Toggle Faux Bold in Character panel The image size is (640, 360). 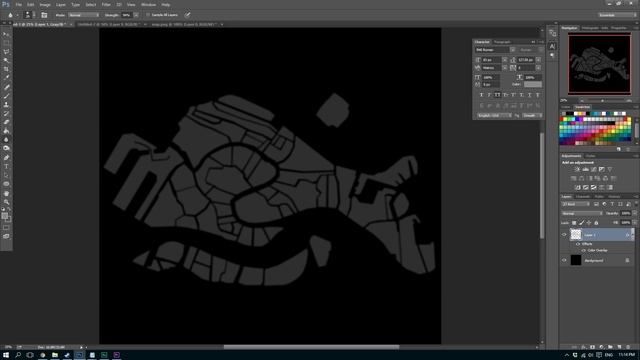tap(481, 95)
